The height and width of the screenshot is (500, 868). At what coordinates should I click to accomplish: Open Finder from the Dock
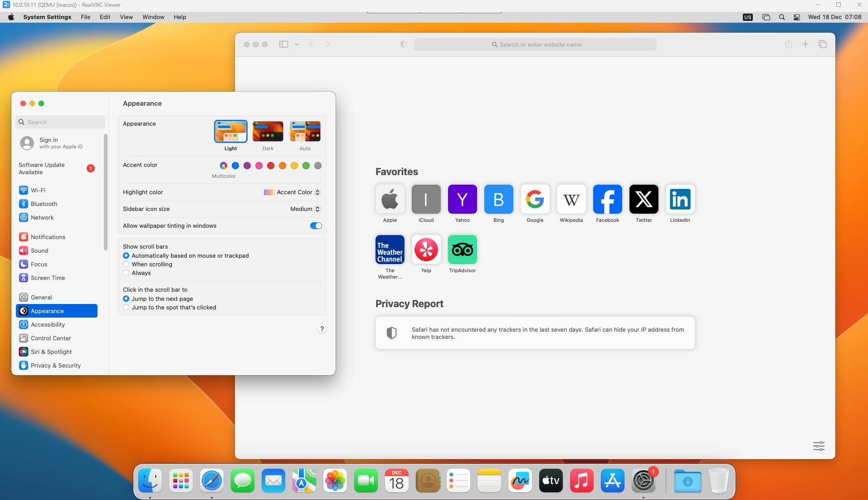(x=150, y=480)
